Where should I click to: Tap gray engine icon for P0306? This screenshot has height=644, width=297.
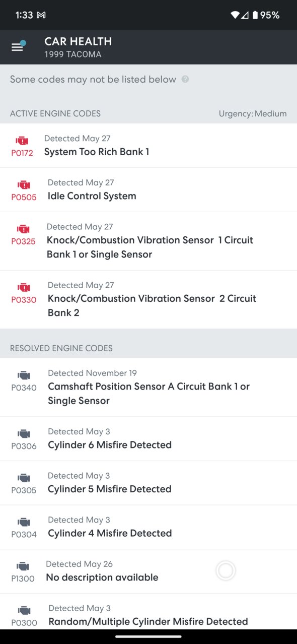click(x=24, y=434)
